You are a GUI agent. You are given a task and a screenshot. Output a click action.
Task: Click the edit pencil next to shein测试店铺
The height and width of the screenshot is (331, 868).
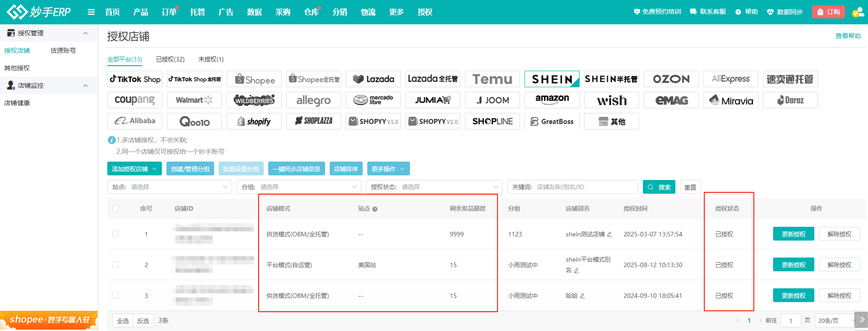coord(609,235)
